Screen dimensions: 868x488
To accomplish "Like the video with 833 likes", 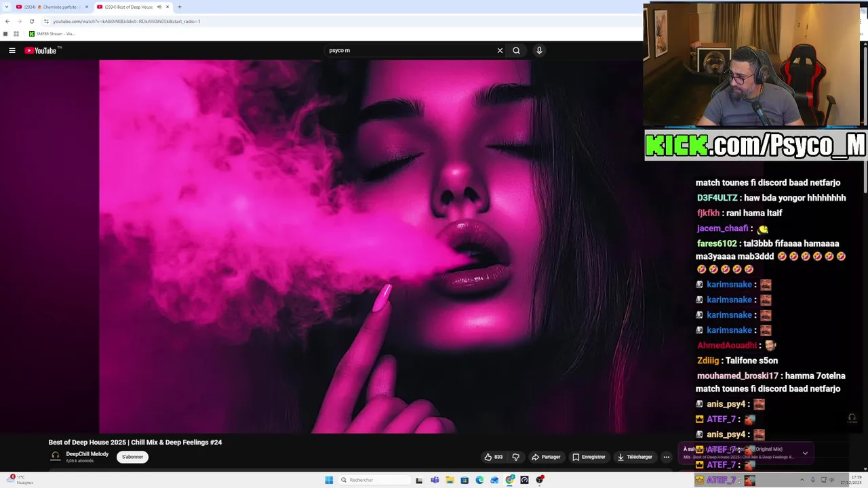I will [x=493, y=457].
